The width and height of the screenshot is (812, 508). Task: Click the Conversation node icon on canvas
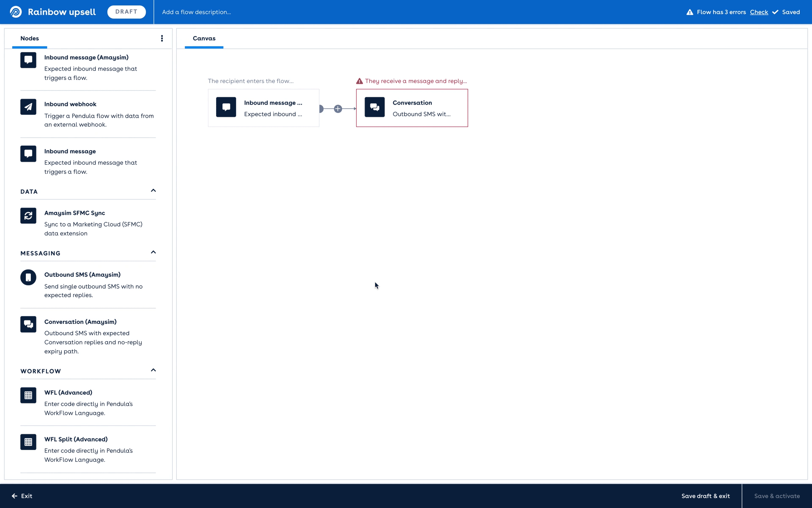375,107
